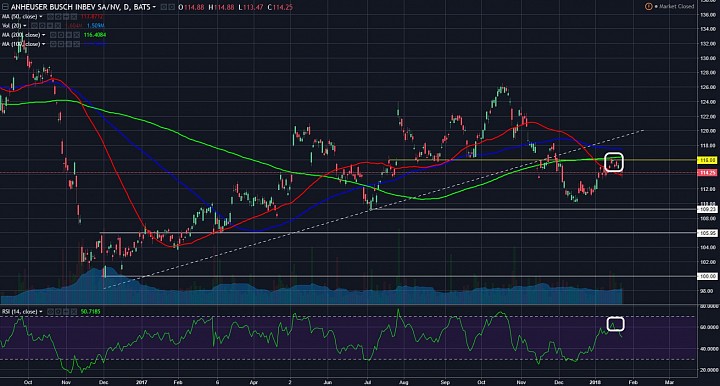Open the MA (100, close) indicator dropdown
The height and width of the screenshot is (386, 720).
(43, 44)
